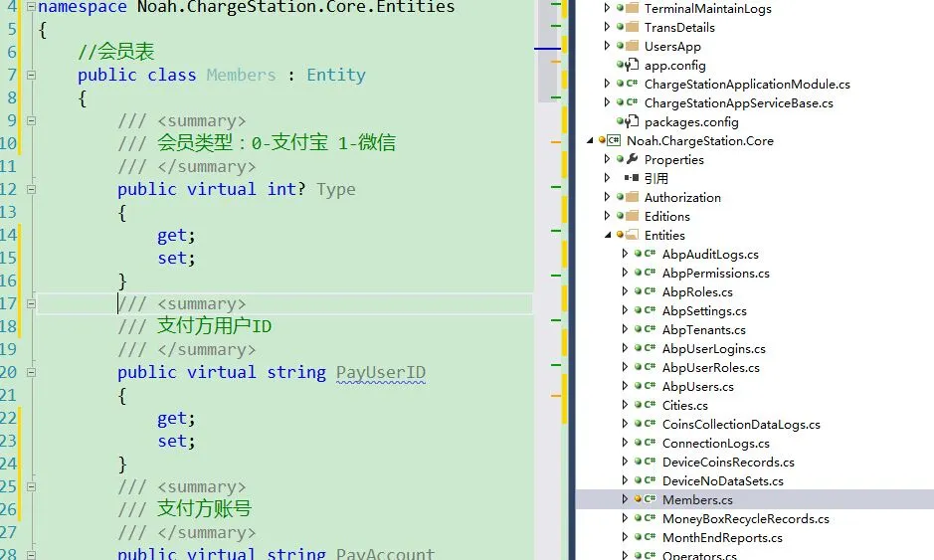
Task: Select AbpUserLogins.cs in Solution Explorer
Action: pos(713,348)
